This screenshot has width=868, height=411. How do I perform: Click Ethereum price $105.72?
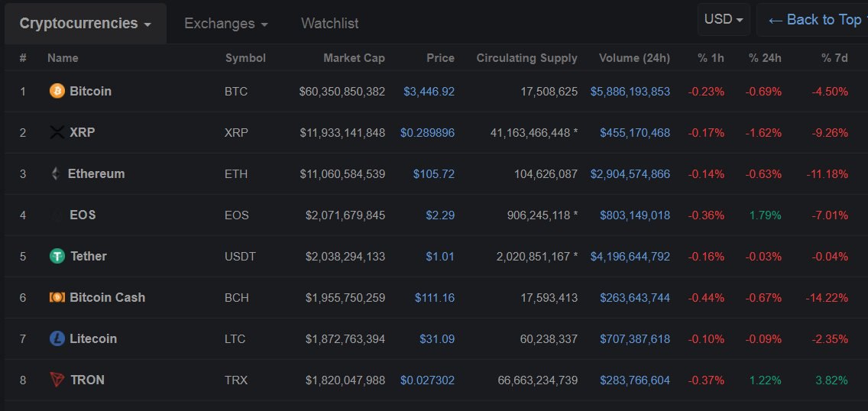click(x=434, y=173)
